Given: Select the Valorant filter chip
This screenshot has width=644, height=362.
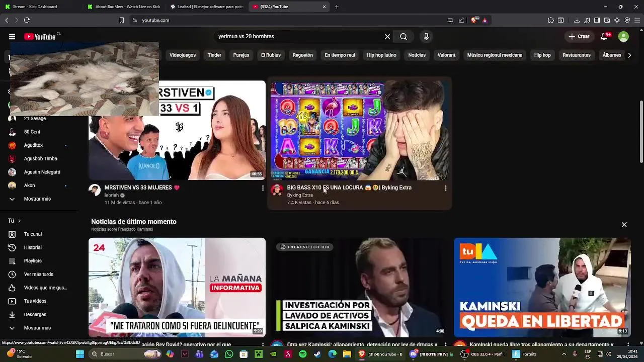Looking at the screenshot, I should pyautogui.click(x=446, y=55).
